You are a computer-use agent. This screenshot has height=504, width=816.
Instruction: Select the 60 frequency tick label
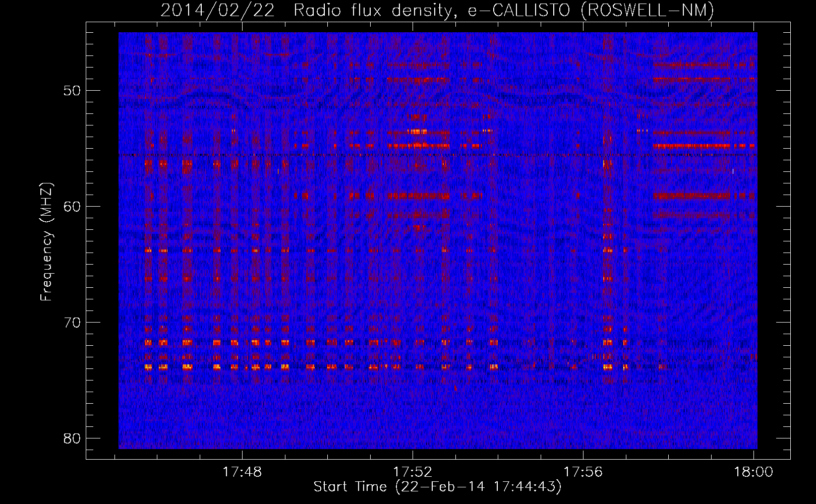73,207
